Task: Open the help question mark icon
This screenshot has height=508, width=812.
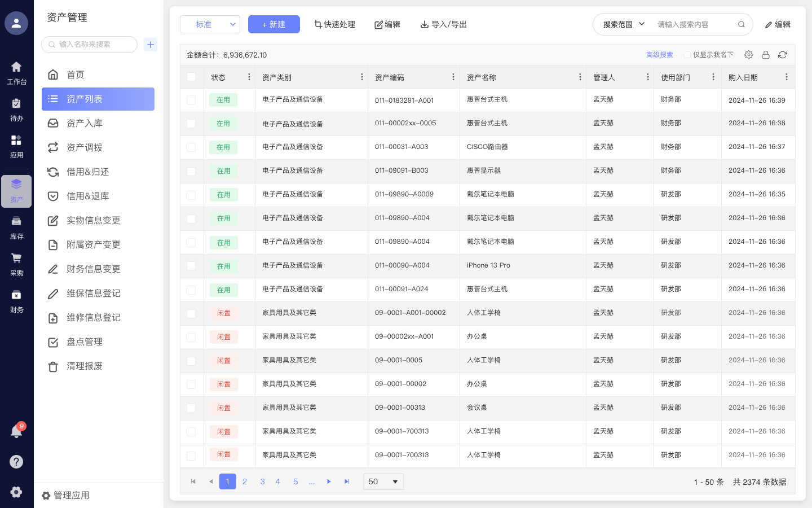Action: pyautogui.click(x=16, y=462)
